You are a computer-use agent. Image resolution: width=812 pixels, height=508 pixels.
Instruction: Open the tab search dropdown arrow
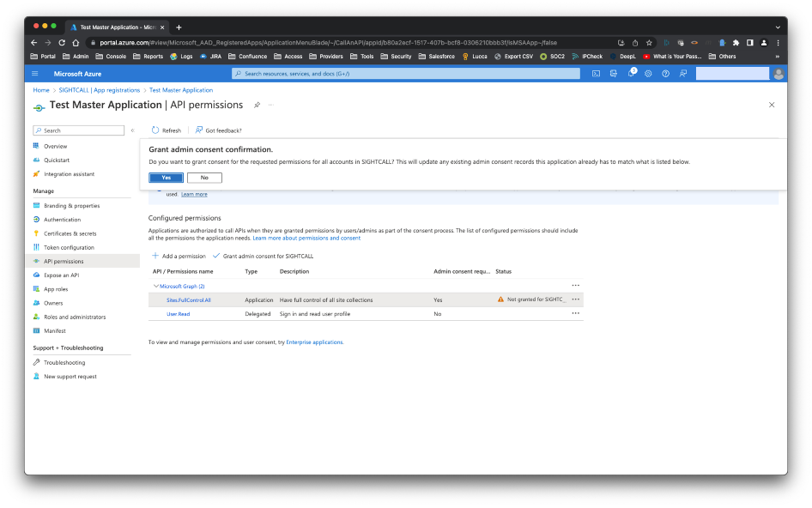point(778,27)
